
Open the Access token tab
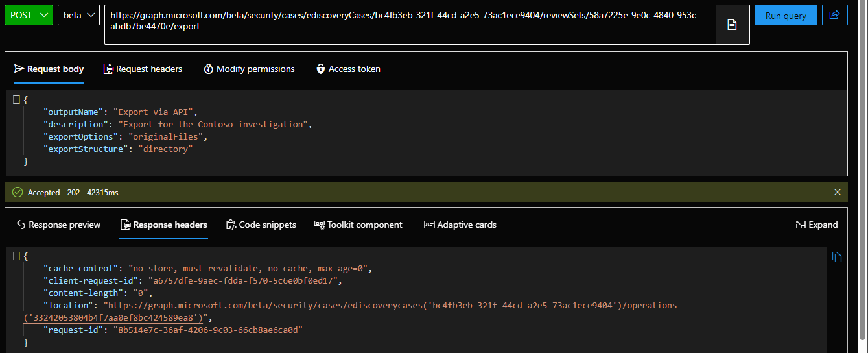click(348, 69)
